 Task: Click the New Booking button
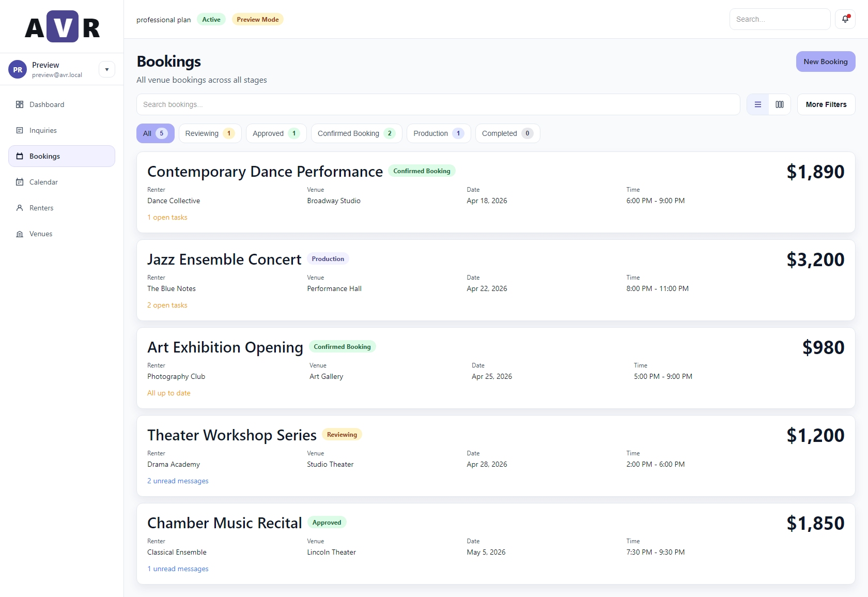[x=825, y=62]
